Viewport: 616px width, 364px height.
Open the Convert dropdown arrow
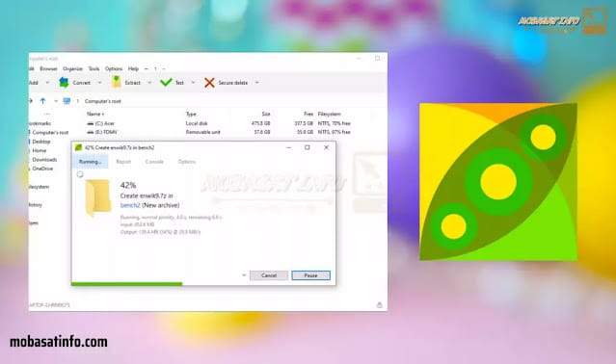[99, 83]
